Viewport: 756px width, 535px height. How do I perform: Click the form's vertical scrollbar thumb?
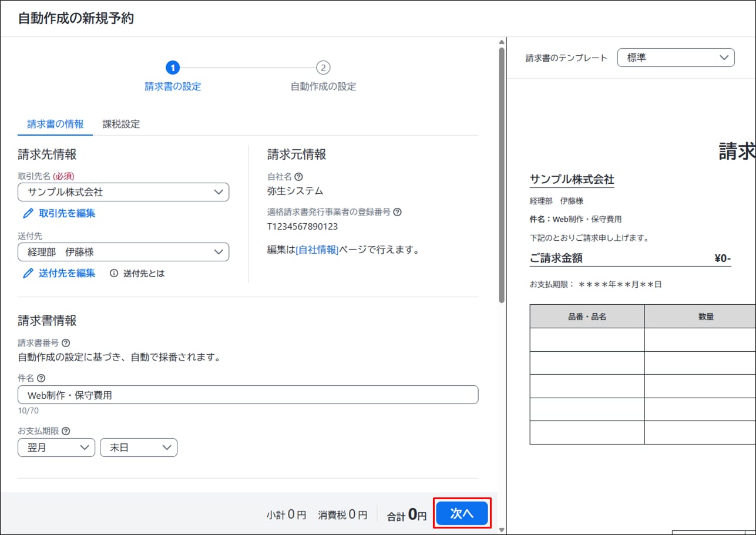tap(501, 176)
